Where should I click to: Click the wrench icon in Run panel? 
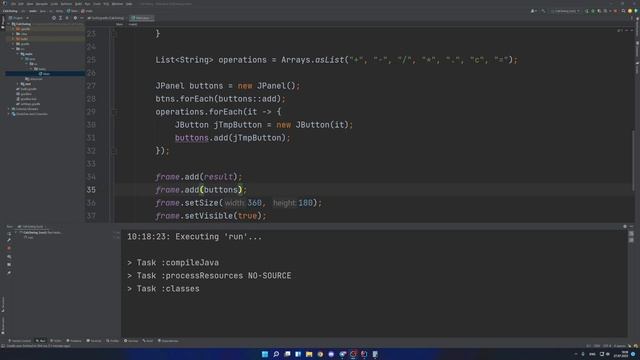[x=9, y=240]
